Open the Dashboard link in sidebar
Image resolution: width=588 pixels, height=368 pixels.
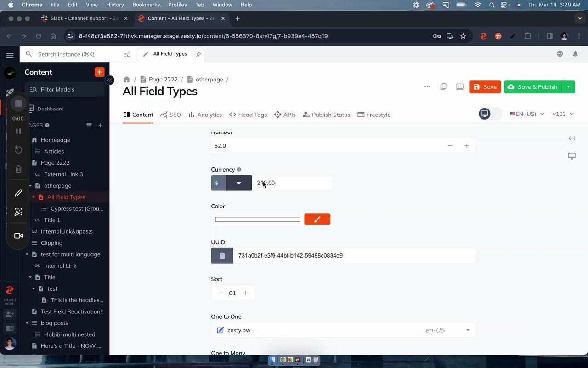pyautogui.click(x=51, y=109)
